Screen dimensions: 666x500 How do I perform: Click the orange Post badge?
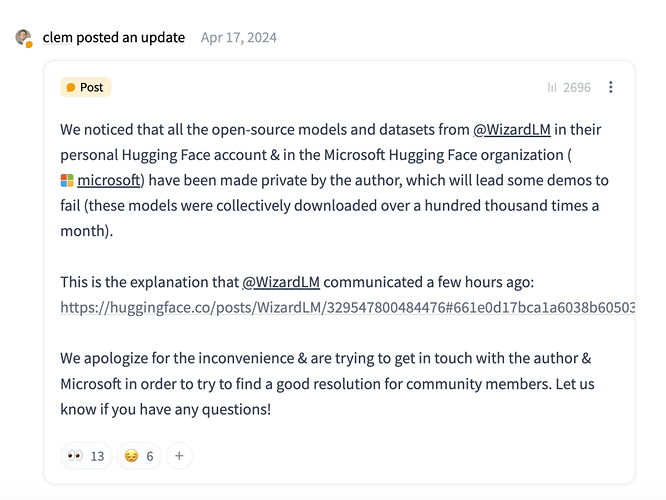point(85,87)
